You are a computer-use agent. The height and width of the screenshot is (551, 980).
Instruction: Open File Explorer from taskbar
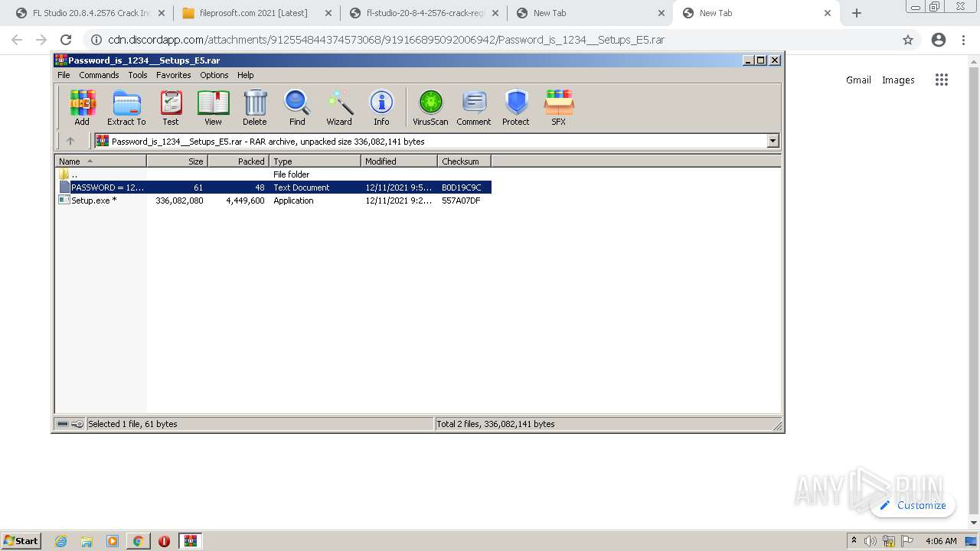pos(87,541)
